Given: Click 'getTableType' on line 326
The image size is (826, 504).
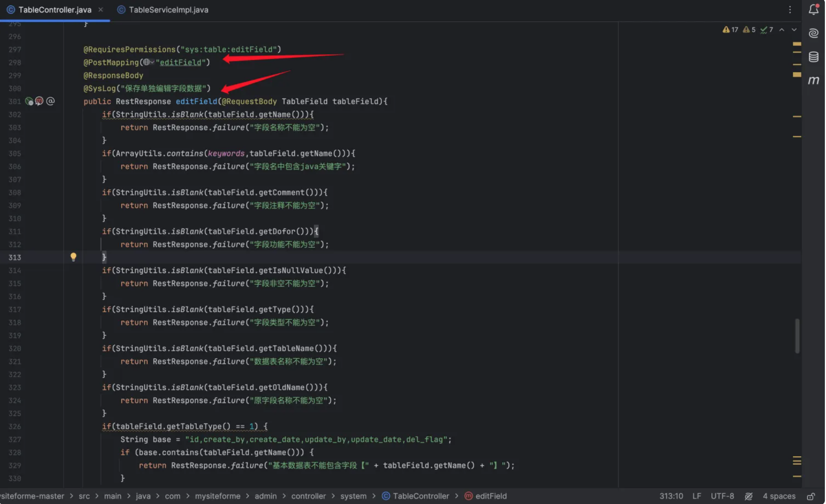Looking at the screenshot, I should click(194, 426).
